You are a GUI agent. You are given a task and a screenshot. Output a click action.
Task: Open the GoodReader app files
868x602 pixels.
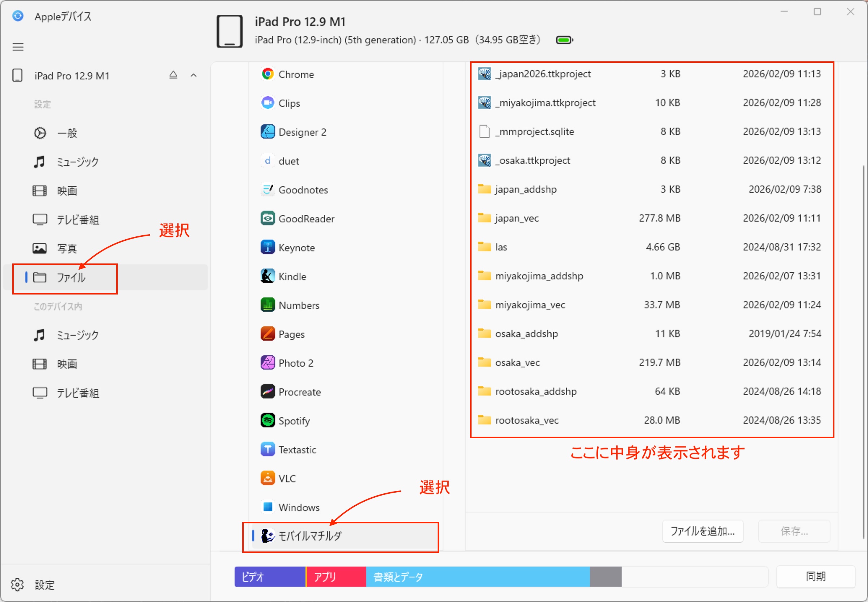(306, 219)
